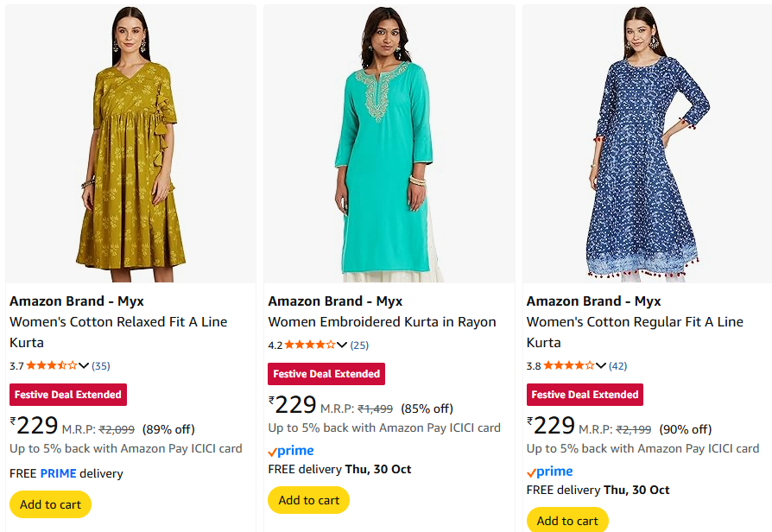Expand the rating dropdown arrow for the 4.2 rating
Screen dimensions: 772x532
click(342, 345)
